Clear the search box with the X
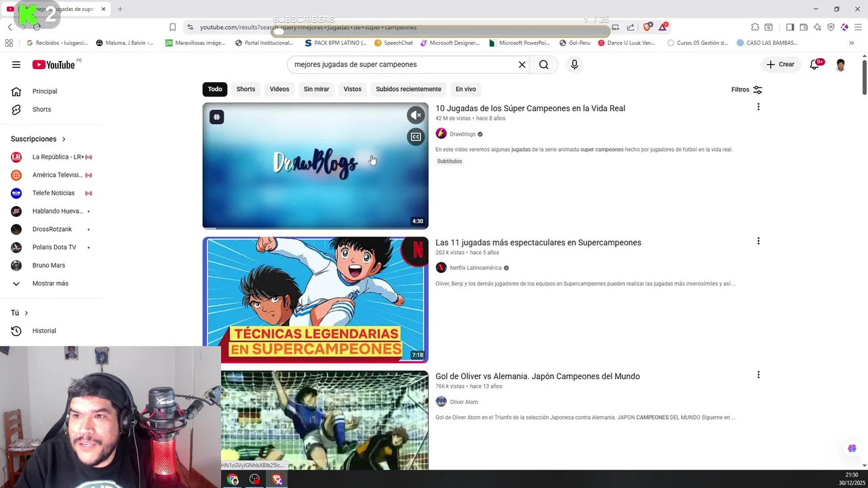 coord(522,64)
